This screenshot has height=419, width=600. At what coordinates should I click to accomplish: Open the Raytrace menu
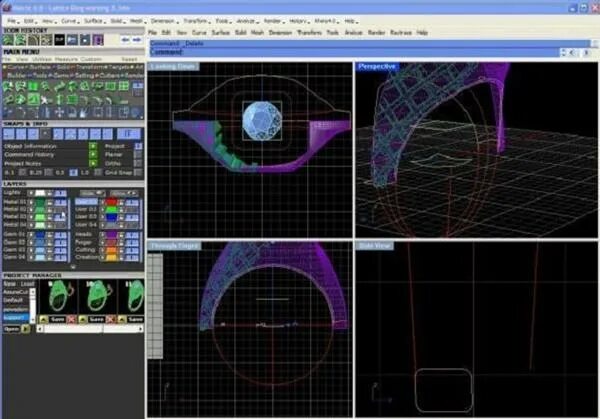click(x=401, y=33)
